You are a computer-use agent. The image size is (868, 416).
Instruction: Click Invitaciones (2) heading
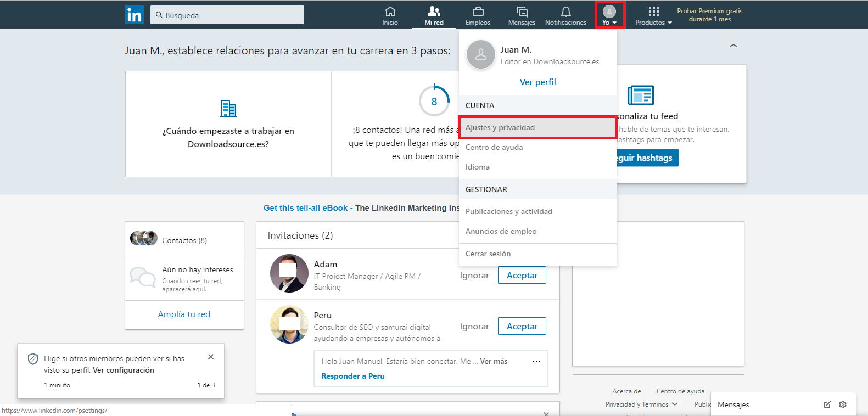pyautogui.click(x=300, y=235)
